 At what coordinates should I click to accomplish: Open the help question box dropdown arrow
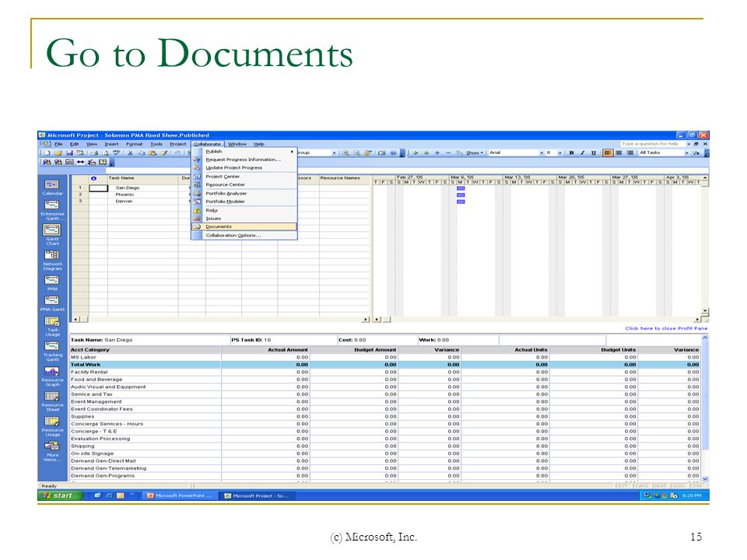[x=688, y=144]
